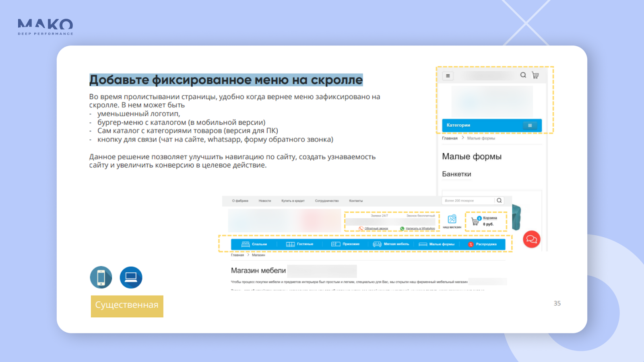644x362 pixels.
Task: Click the 'уменьшенный логотип' bullet line
Action: (x=138, y=114)
